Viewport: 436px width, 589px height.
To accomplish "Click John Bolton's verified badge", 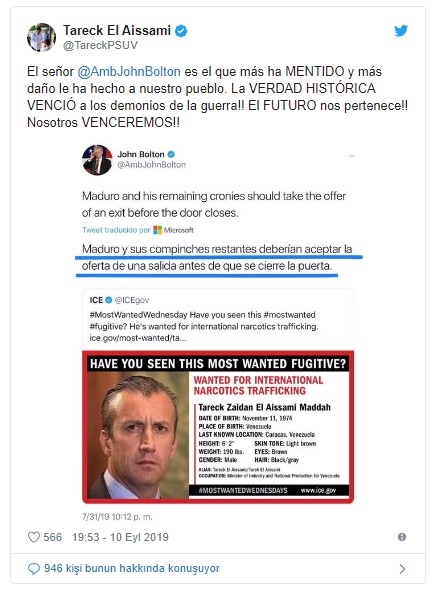I will (171, 154).
